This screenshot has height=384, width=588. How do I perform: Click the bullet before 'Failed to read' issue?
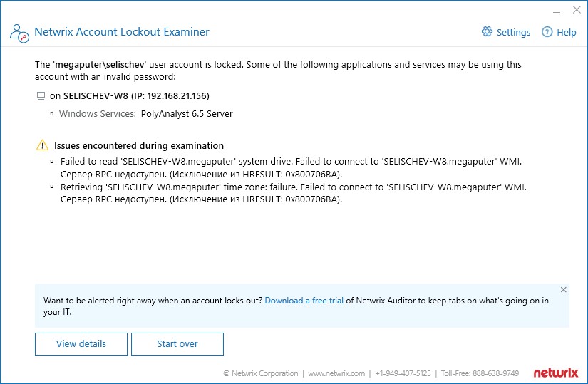click(52, 161)
